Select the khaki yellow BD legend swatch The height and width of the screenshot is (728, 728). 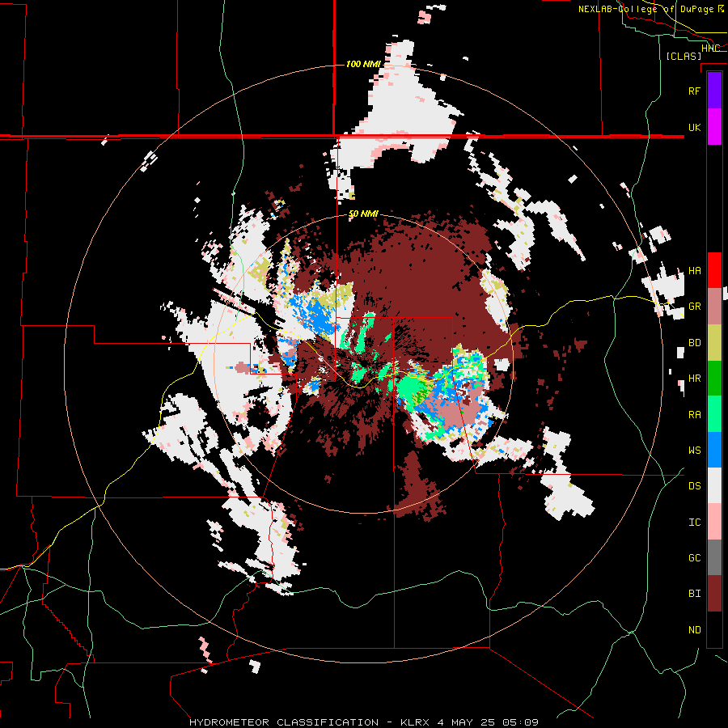tap(714, 343)
